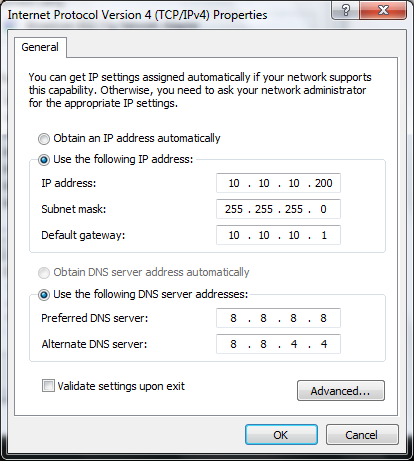The width and height of the screenshot is (414, 461).
Task: Click the dialog title bar text
Action: point(137,15)
